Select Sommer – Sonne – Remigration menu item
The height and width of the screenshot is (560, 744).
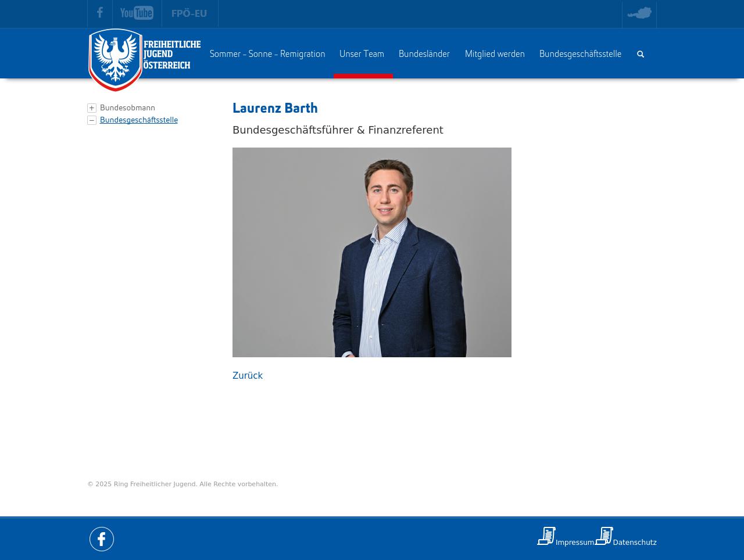[267, 54]
